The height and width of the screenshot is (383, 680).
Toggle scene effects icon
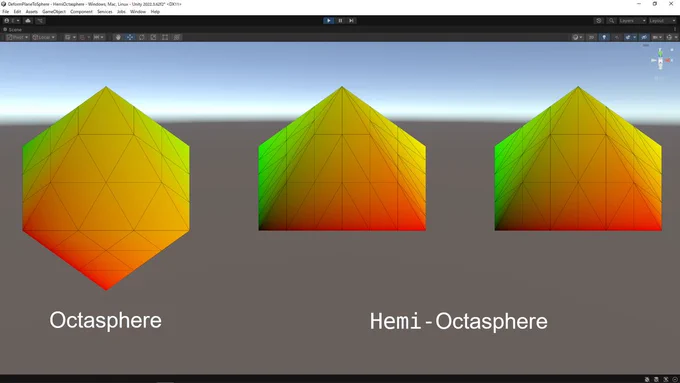coord(628,37)
